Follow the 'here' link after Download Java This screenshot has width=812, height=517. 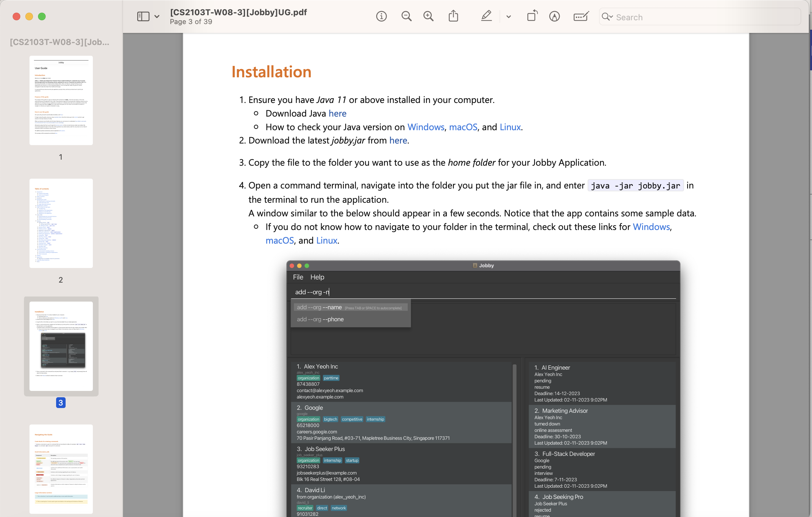[x=337, y=114]
